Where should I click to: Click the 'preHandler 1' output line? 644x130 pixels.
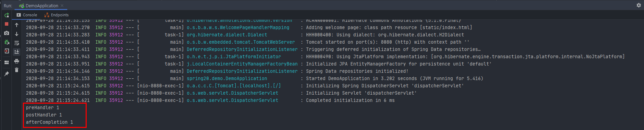point(43,107)
